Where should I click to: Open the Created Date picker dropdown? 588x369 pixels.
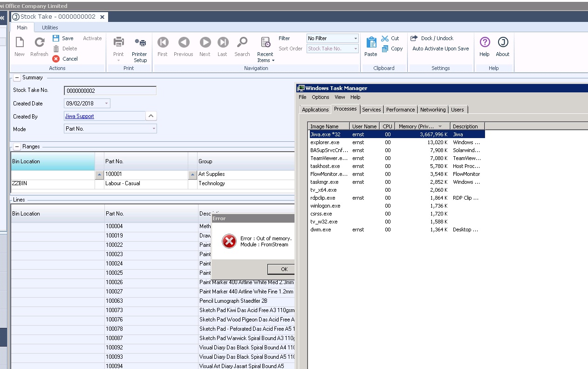(x=106, y=104)
